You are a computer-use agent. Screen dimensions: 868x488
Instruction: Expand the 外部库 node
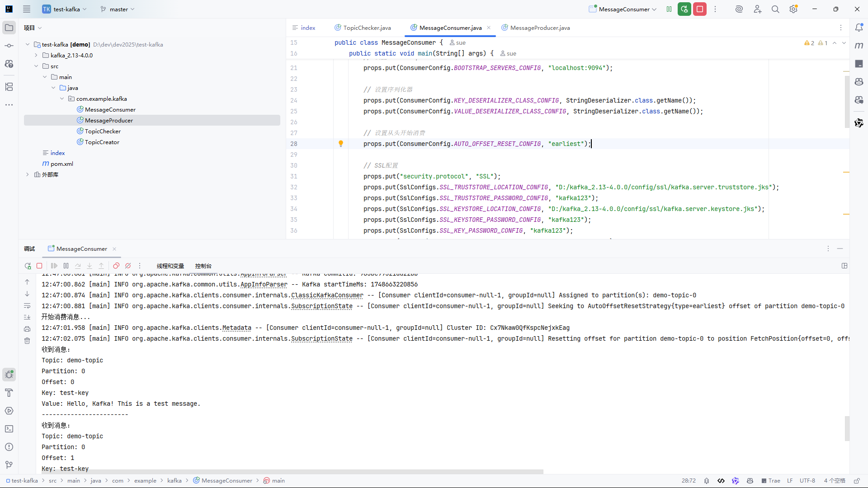tap(28, 174)
